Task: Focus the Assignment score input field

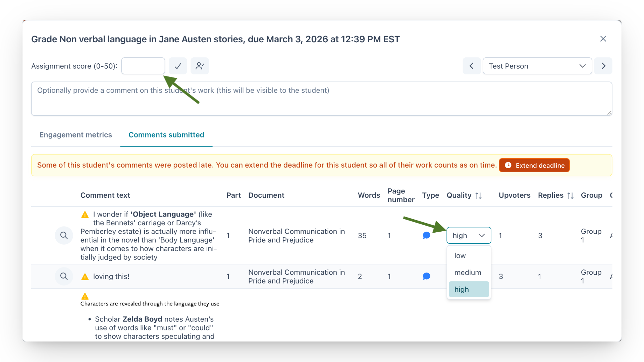Action: click(x=143, y=66)
